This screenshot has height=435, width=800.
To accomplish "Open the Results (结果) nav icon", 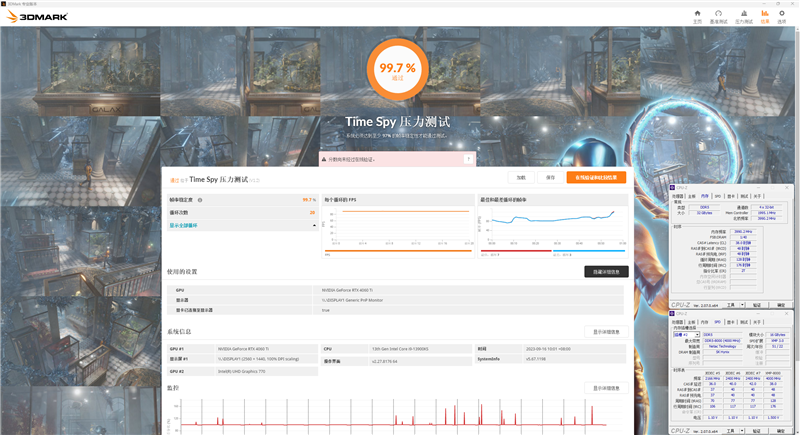I will (x=765, y=16).
